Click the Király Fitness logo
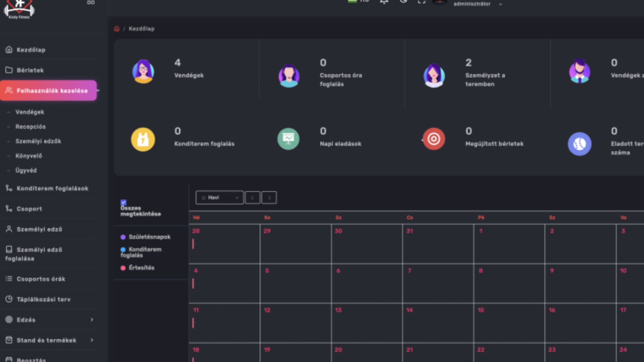 [19, 9]
